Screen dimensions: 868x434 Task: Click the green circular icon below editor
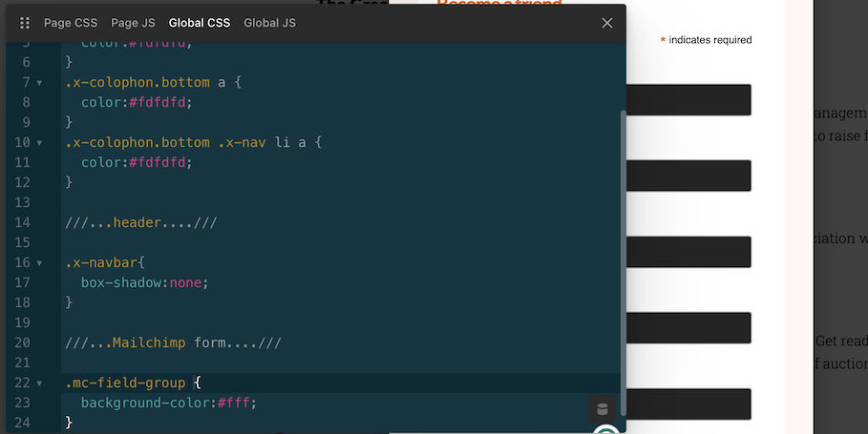603,430
